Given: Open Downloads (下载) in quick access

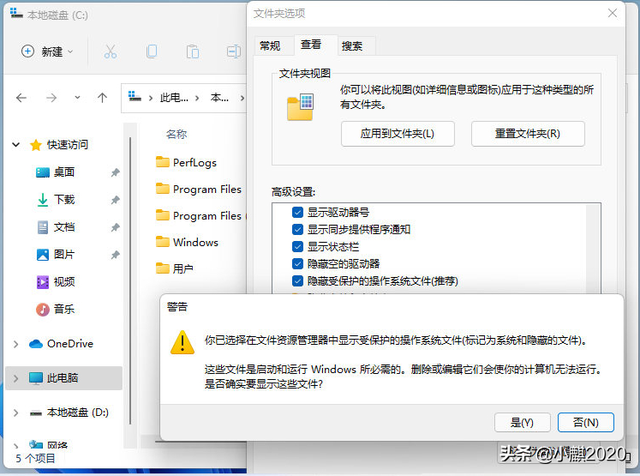Looking at the screenshot, I should point(42,200).
